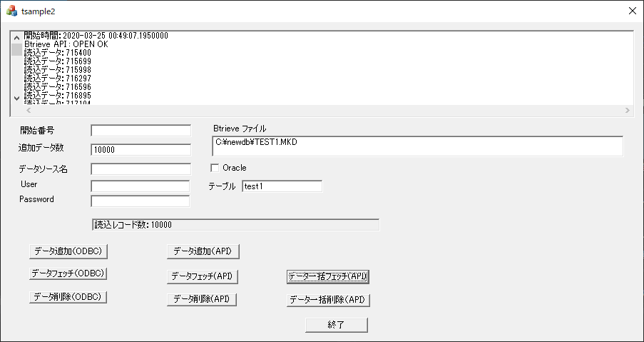
Task: Select the データソース名 text field
Action: pos(140,169)
